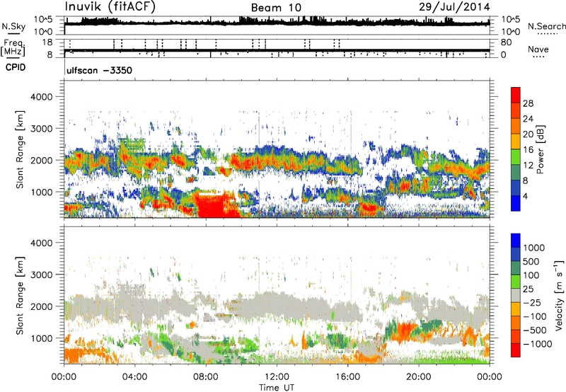Click the "12" label on Power colorbar
Viewport: 566px width, 392px height.
528,166
